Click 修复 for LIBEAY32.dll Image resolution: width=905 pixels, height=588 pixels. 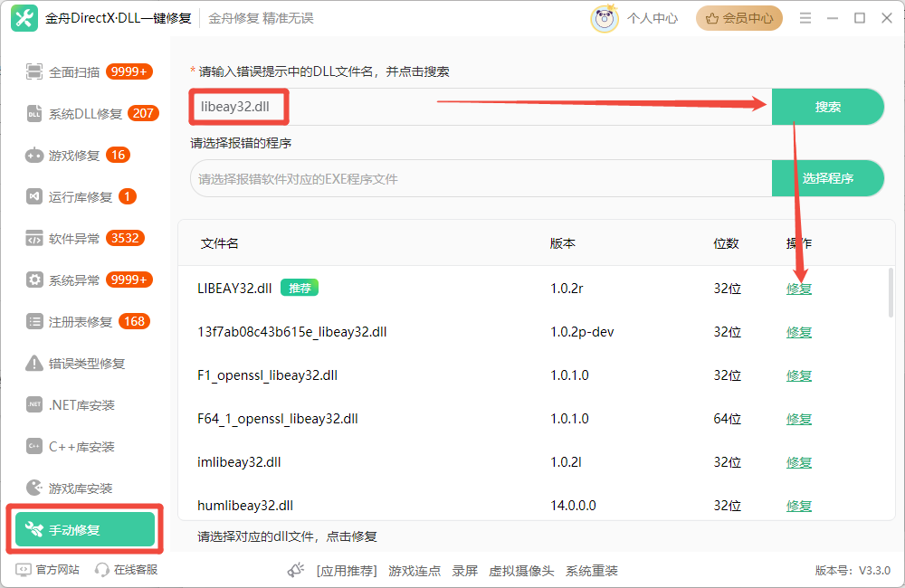click(799, 289)
